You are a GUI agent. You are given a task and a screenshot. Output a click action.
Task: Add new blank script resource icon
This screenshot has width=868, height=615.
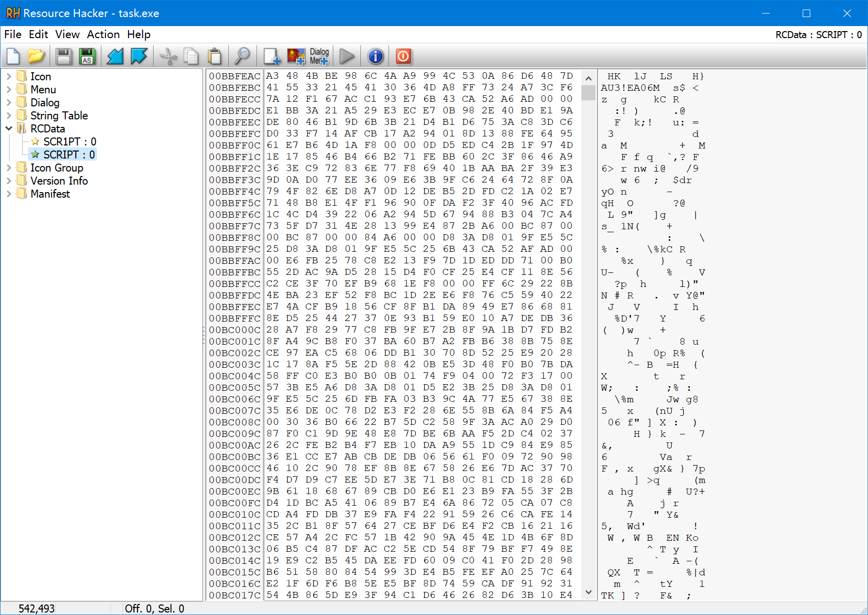point(272,56)
